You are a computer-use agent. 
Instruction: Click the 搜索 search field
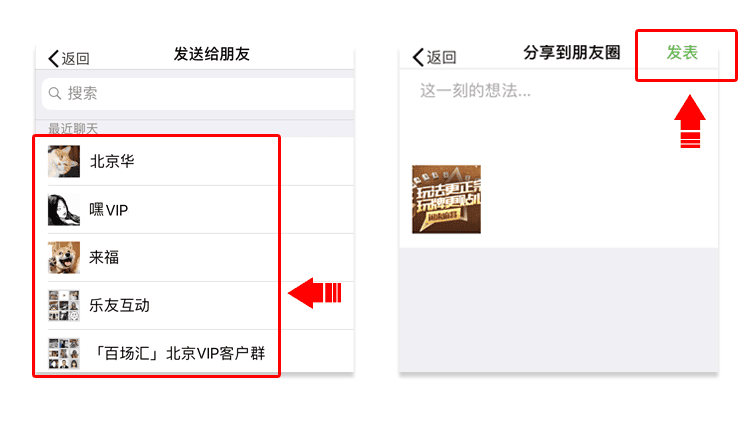pyautogui.click(x=198, y=93)
